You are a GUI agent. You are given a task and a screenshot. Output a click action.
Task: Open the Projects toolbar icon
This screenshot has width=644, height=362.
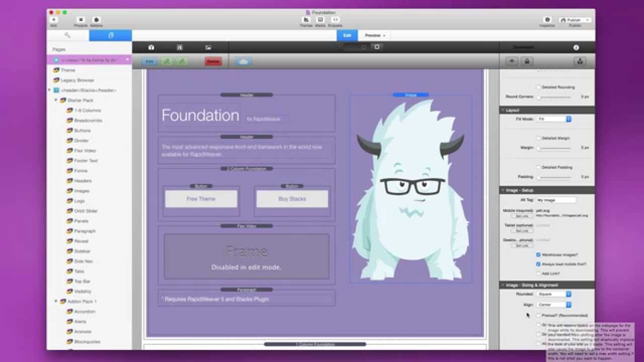coord(80,20)
